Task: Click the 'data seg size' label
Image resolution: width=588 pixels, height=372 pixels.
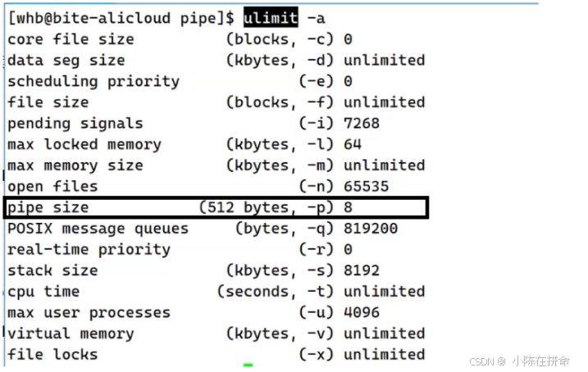Action: (x=66, y=61)
